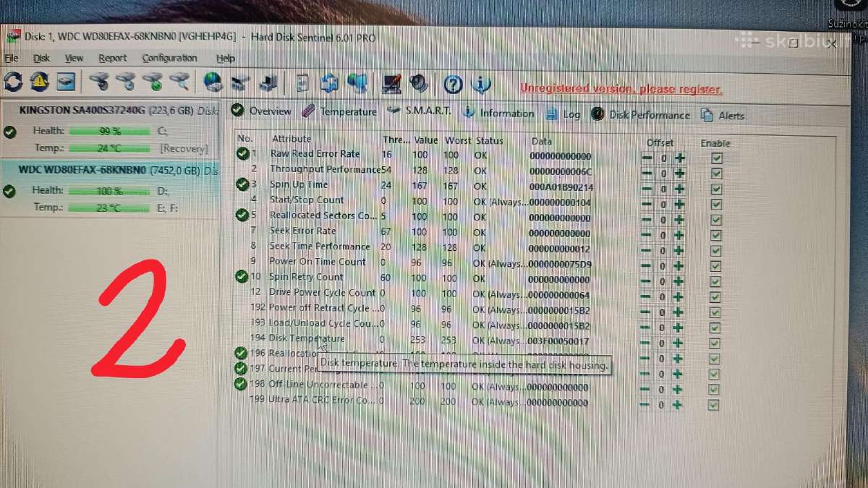Click the yellow warning triangle toolbar icon

40,82
